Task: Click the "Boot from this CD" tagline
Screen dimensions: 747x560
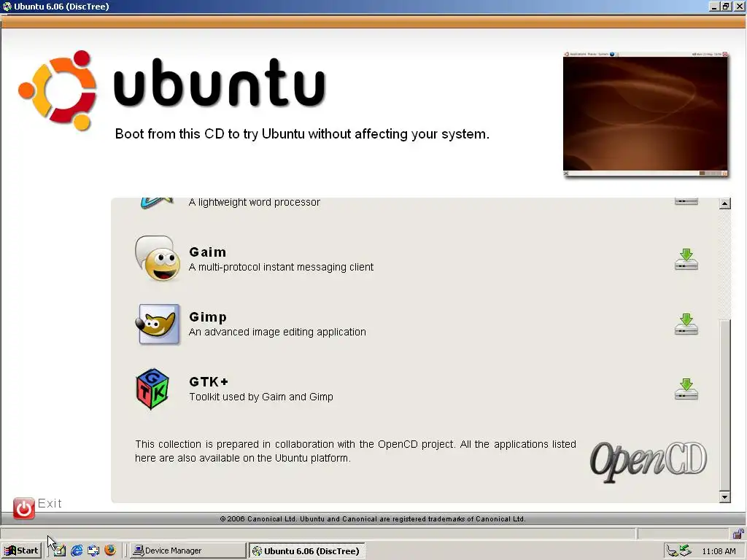Action: pos(302,134)
